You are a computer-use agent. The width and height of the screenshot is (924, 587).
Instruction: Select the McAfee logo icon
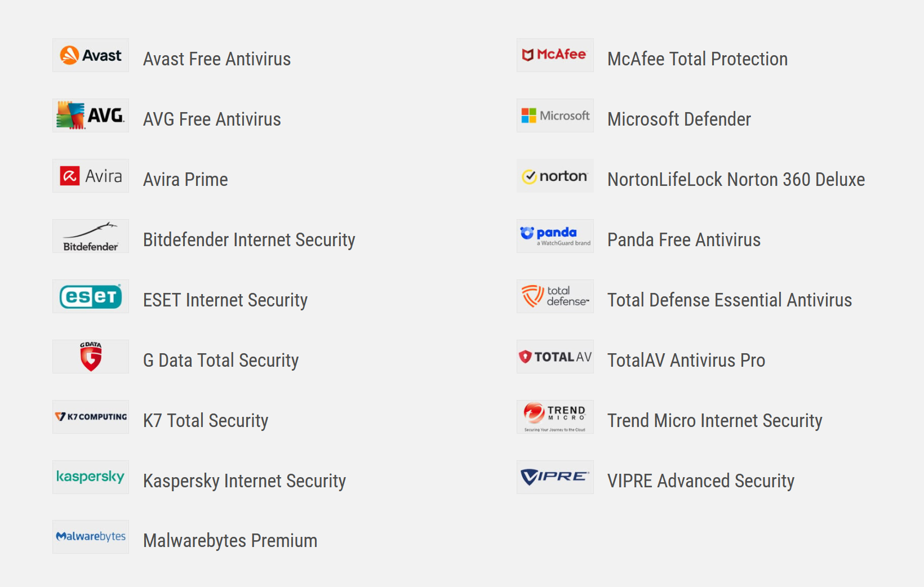555,55
